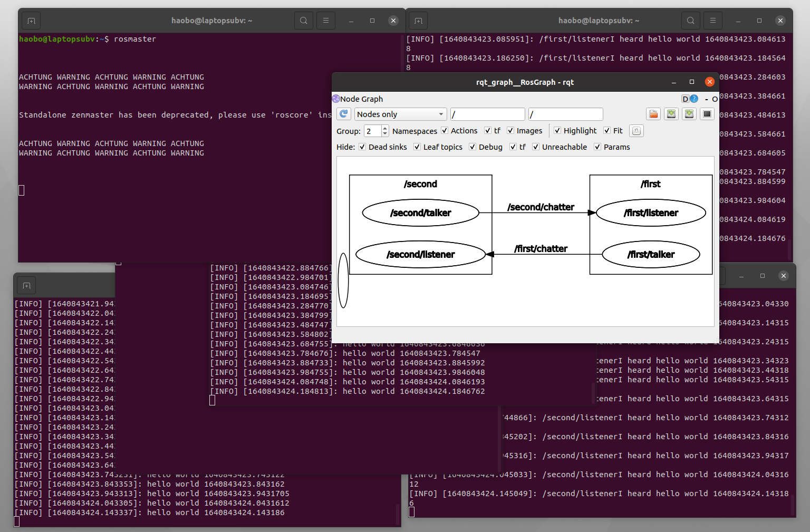Export the graph as an image
810x532 pixels.
tap(689, 113)
